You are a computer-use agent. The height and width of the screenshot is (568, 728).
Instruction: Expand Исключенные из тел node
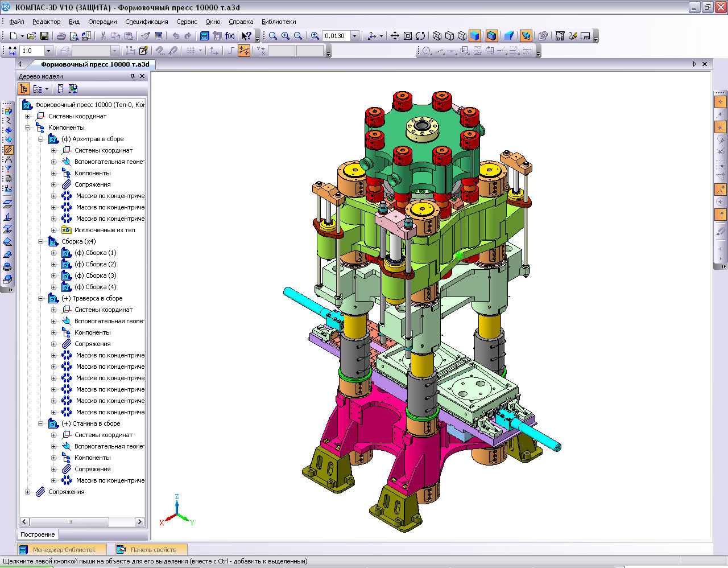point(53,230)
